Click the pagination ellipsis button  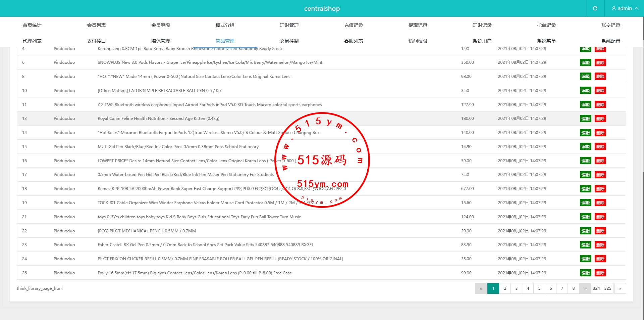(585, 288)
